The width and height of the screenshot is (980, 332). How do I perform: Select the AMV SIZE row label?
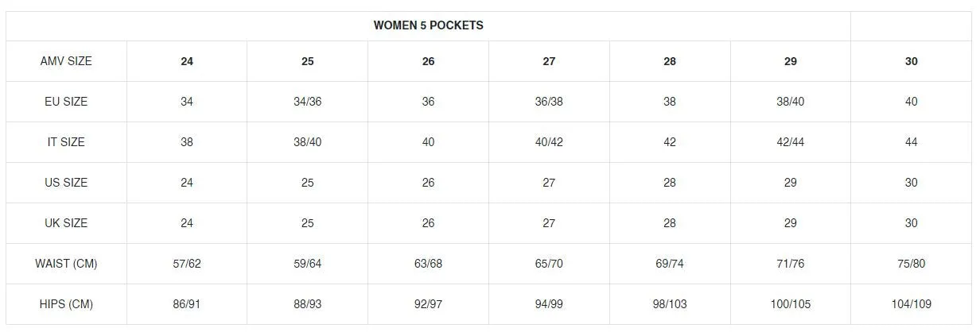66,61
